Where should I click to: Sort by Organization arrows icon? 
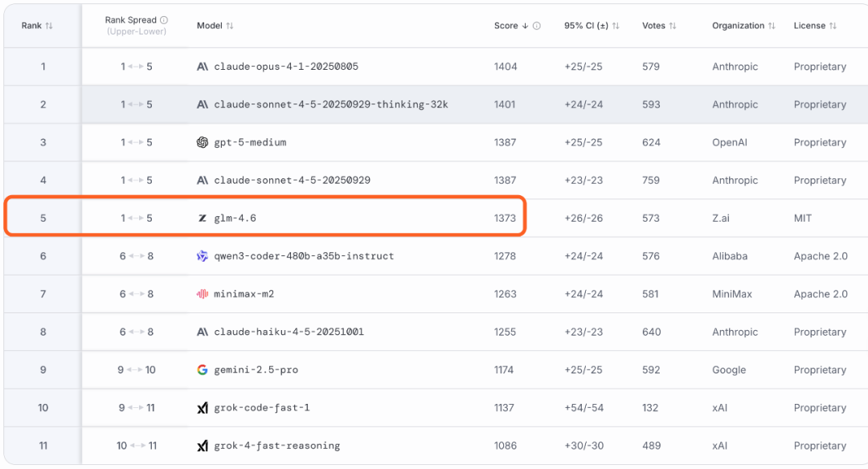[772, 26]
